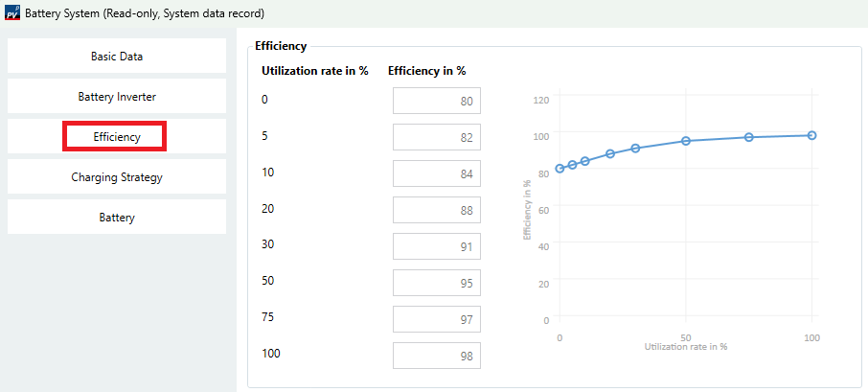Click chart data point at 75% utilization
The height and width of the screenshot is (392, 868).
click(x=749, y=137)
